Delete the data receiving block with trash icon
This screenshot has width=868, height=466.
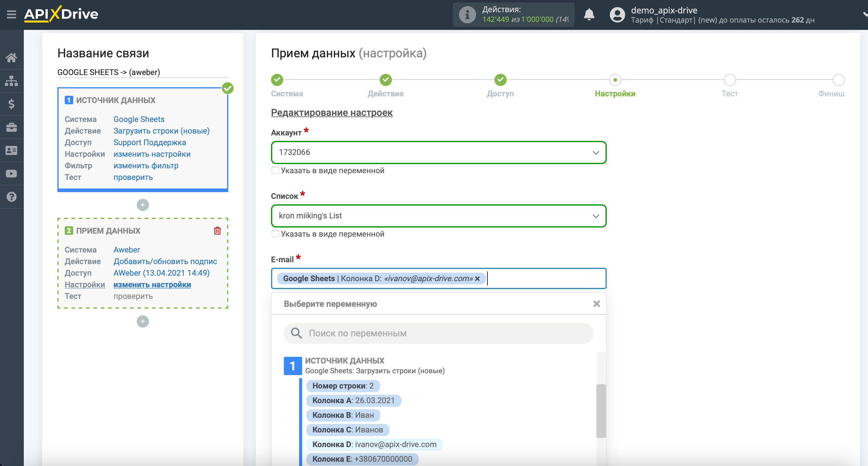217,231
